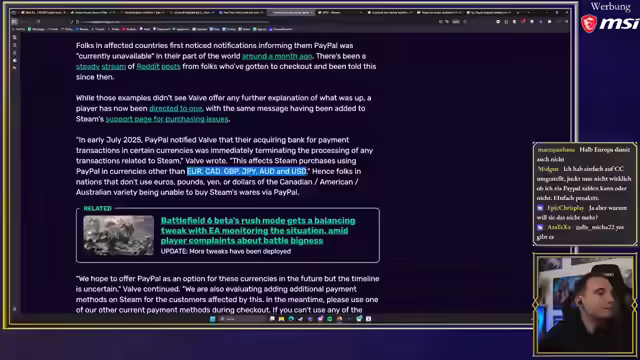Image resolution: width=640 pixels, height=360 pixels.
Task: Open File Explorer from the taskbar
Action: (x=281, y=319)
